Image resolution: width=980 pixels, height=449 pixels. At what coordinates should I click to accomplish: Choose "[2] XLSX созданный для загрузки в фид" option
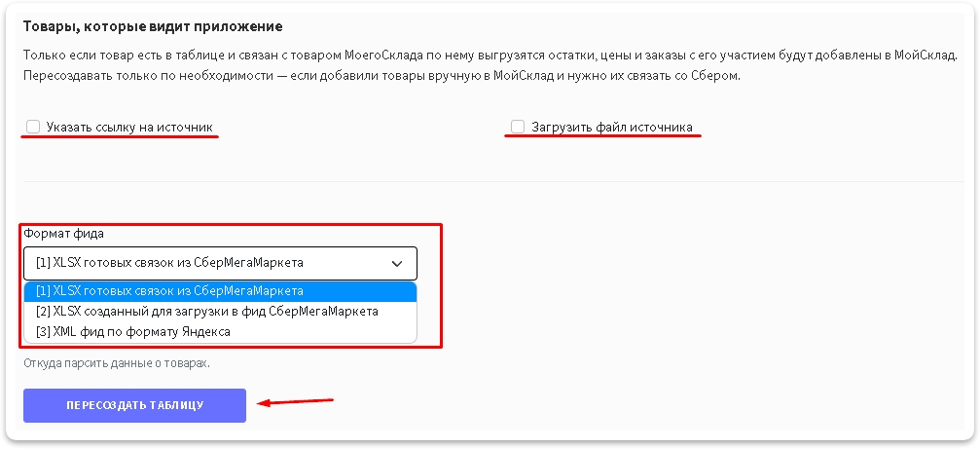tap(220, 312)
